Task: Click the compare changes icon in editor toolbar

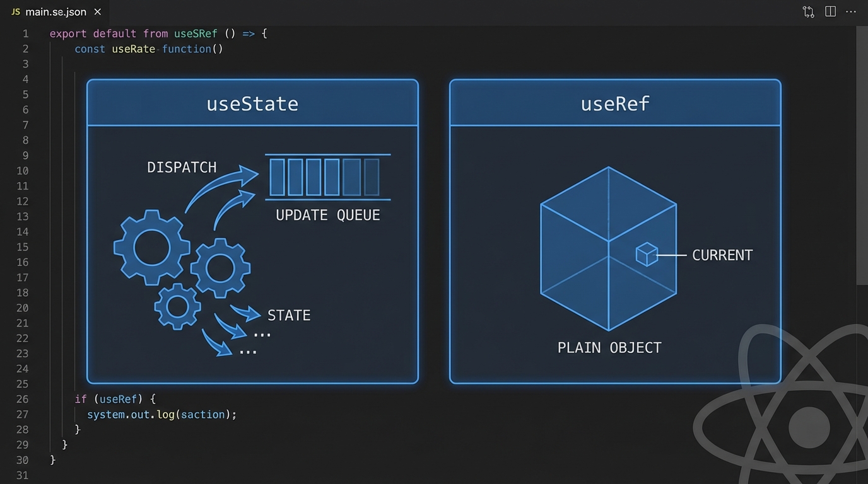Action: (808, 12)
